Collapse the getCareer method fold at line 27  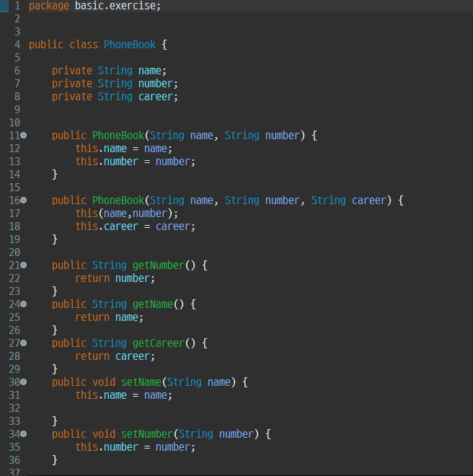point(24,343)
